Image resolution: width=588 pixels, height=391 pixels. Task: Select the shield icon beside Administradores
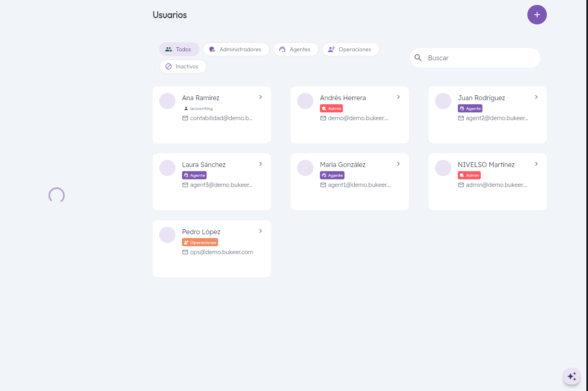tap(212, 49)
